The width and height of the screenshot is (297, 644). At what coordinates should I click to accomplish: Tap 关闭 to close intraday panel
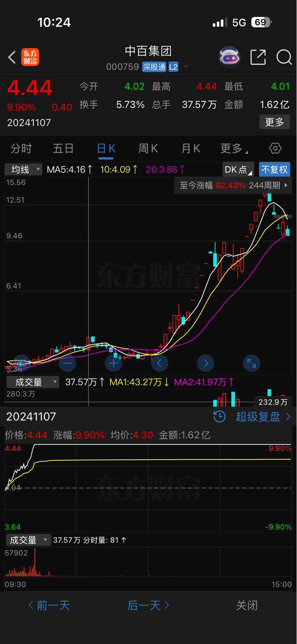pyautogui.click(x=247, y=605)
